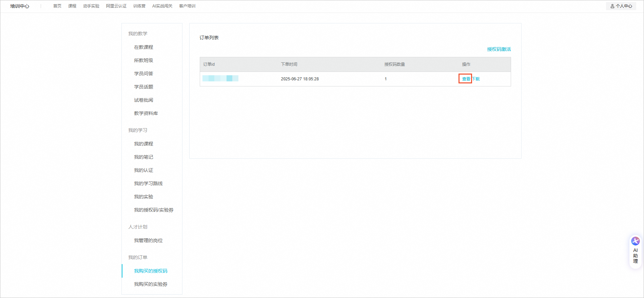Click the 我的教学 section label
The image size is (644, 298).
point(138,34)
